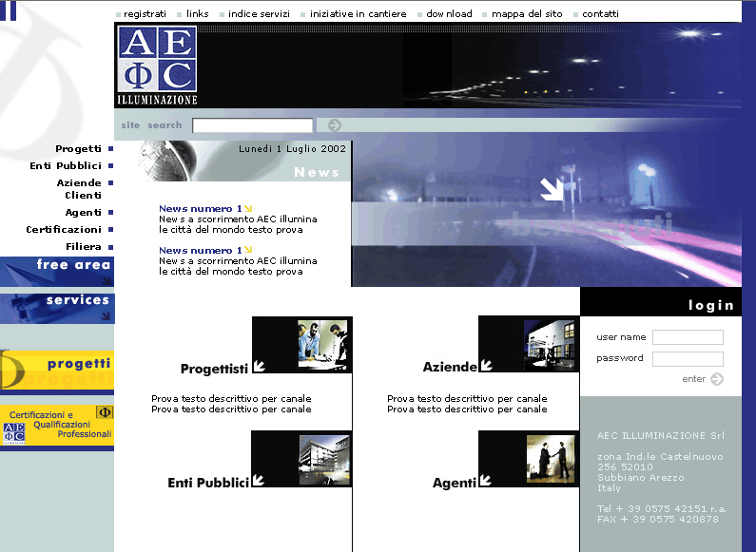
Task: Open iniziative in cantiere menu item
Action: tap(358, 14)
